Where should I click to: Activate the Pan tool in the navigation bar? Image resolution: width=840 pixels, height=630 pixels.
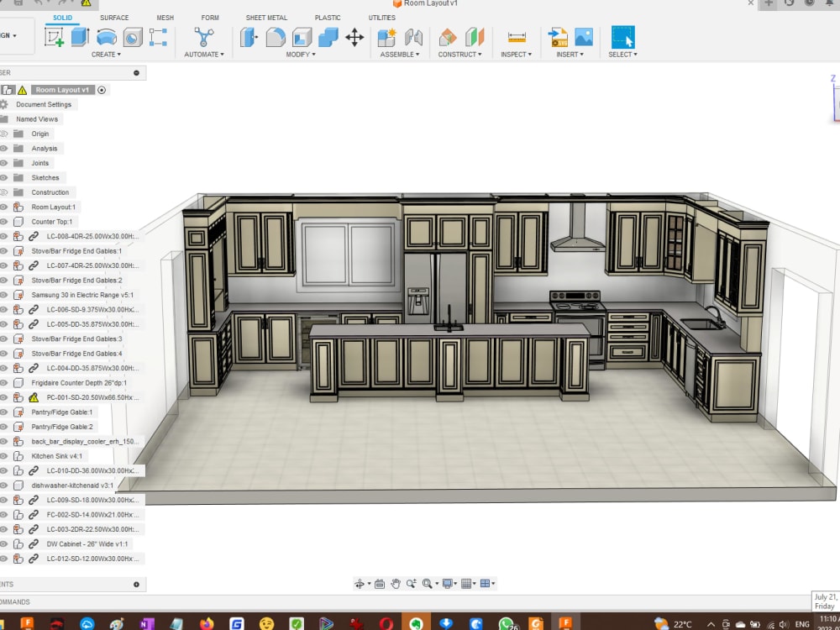tap(395, 582)
